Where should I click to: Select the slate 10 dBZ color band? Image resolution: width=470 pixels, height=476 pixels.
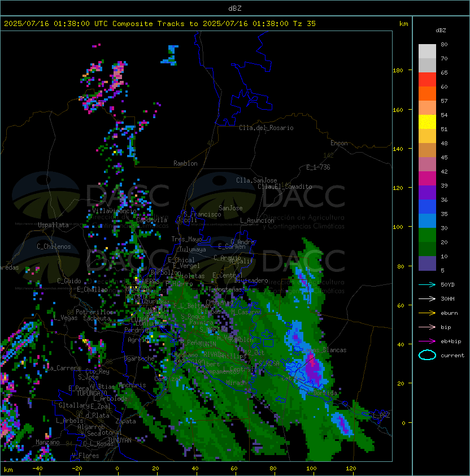point(427,263)
